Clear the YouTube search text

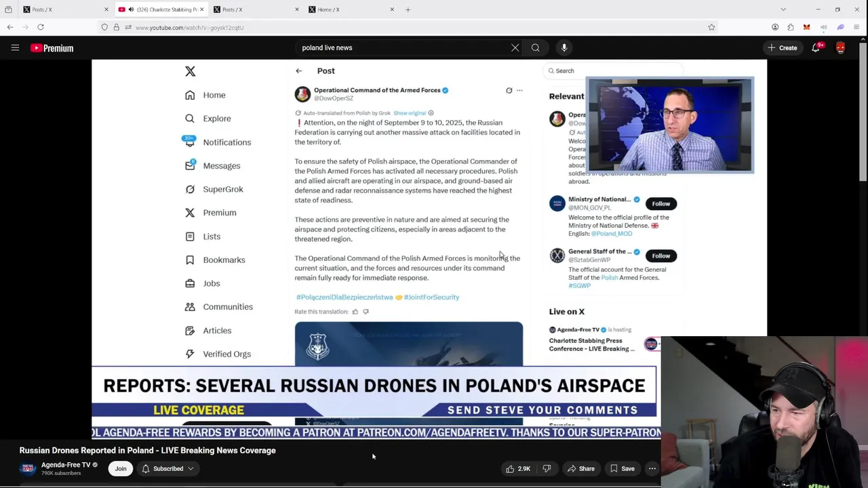tap(515, 47)
